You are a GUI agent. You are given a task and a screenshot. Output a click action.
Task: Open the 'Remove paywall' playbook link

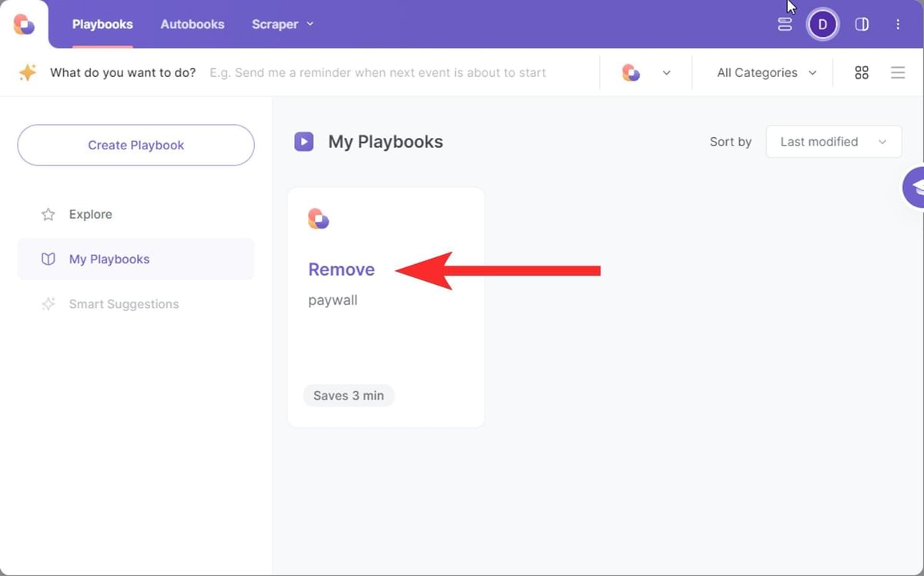pos(341,270)
